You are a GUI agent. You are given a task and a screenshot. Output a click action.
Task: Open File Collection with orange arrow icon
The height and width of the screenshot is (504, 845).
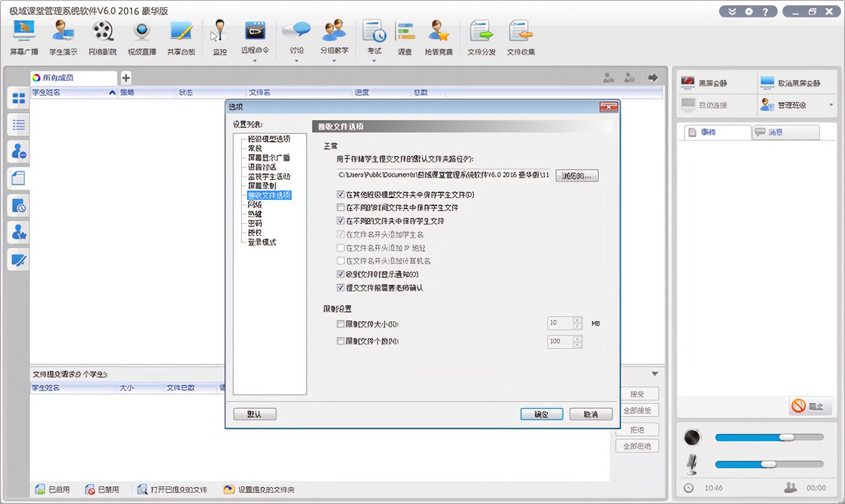(521, 38)
